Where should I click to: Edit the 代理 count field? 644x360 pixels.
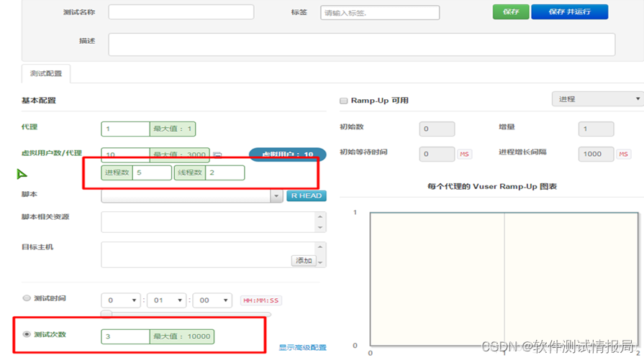click(x=125, y=129)
